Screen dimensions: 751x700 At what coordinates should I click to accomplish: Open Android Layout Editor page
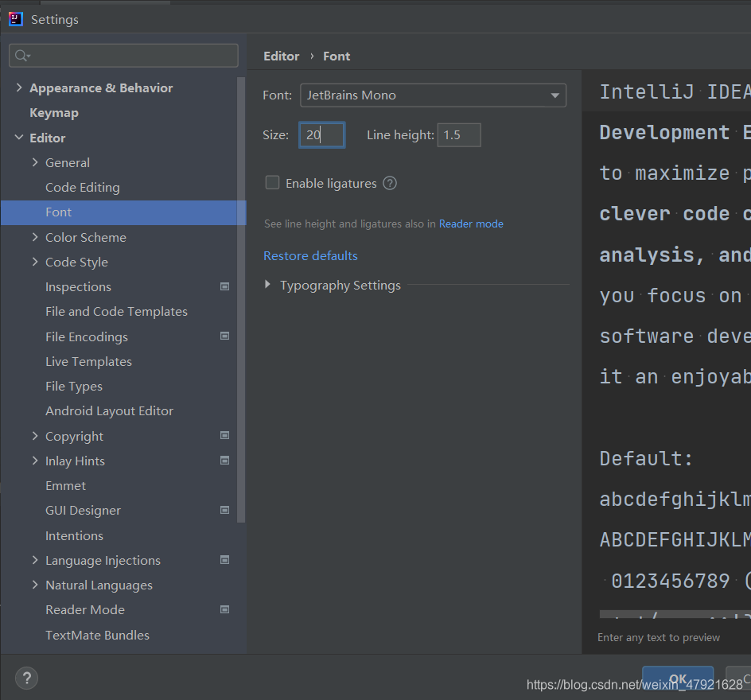(109, 410)
